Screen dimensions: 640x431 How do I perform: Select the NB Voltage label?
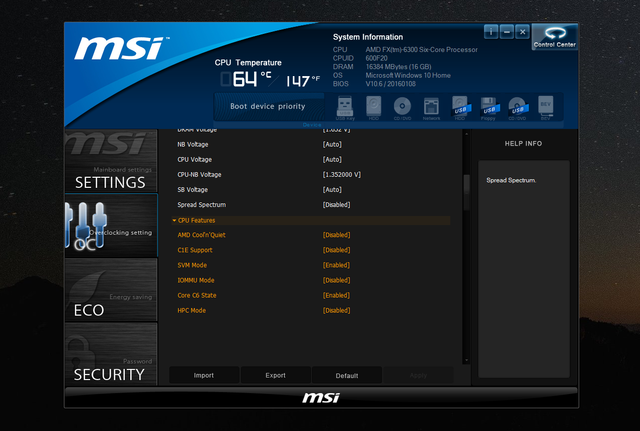tap(193, 144)
